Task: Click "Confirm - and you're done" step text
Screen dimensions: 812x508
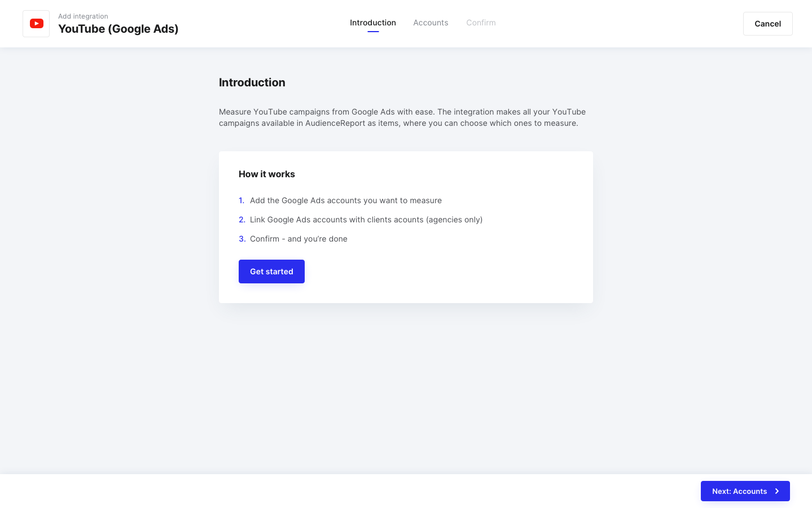Action: pyautogui.click(x=299, y=239)
